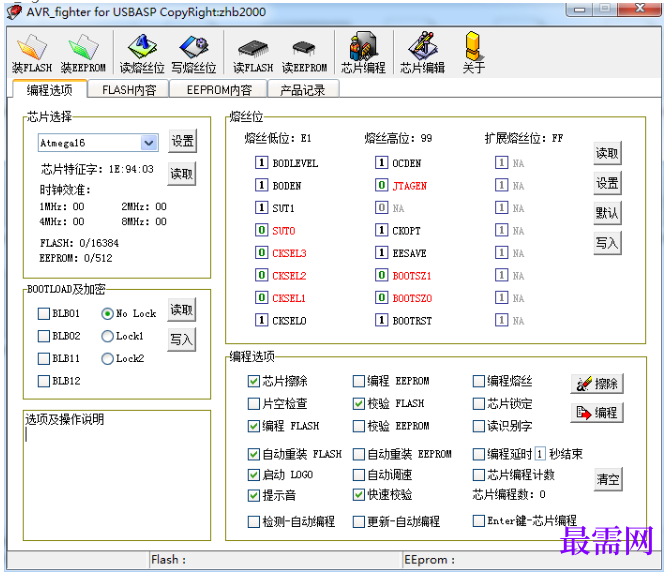Uncheck the 快速校验 checkbox
The height and width of the screenshot is (572, 672).
(358, 495)
